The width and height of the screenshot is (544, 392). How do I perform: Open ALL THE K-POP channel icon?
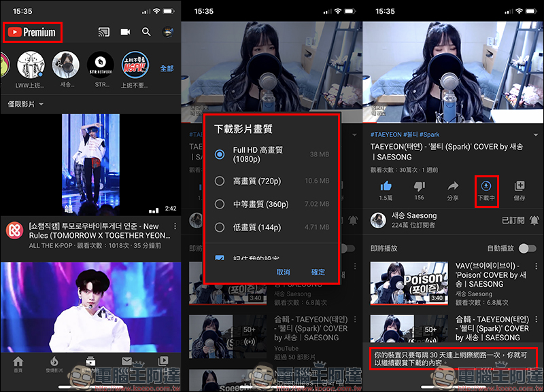tap(14, 230)
